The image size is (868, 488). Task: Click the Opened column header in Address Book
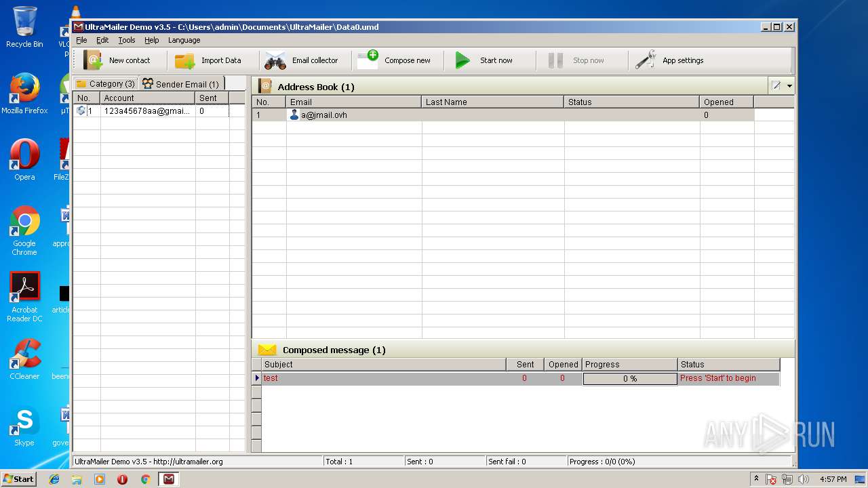727,102
